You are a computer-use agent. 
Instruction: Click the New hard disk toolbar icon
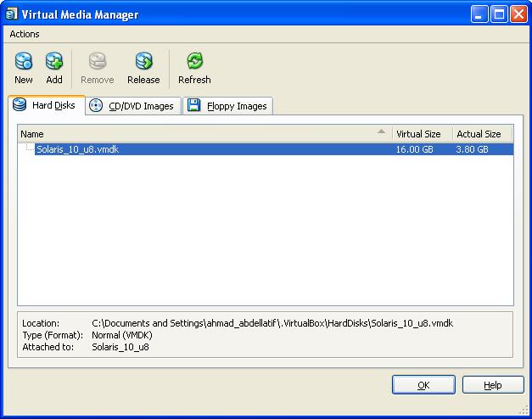click(x=24, y=61)
